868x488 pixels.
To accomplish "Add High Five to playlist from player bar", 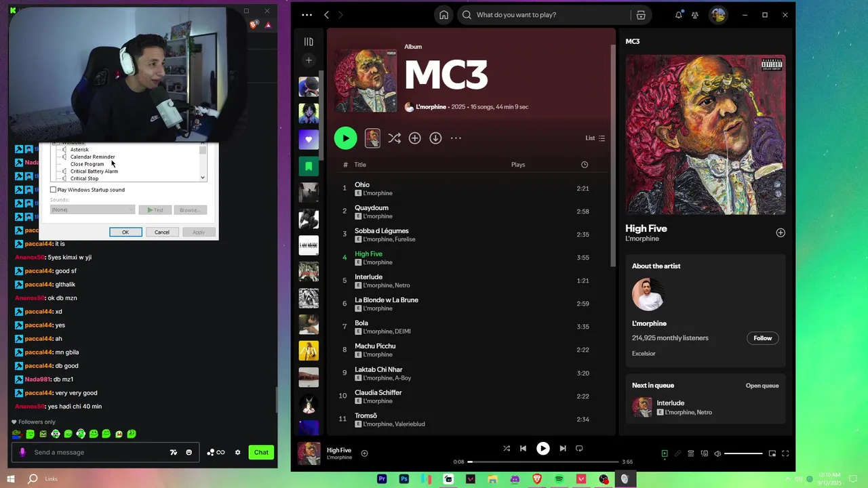I will click(364, 453).
